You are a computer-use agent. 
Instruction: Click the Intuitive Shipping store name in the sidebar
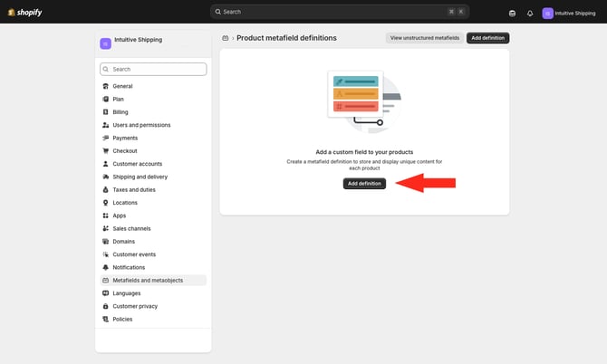[x=139, y=40]
